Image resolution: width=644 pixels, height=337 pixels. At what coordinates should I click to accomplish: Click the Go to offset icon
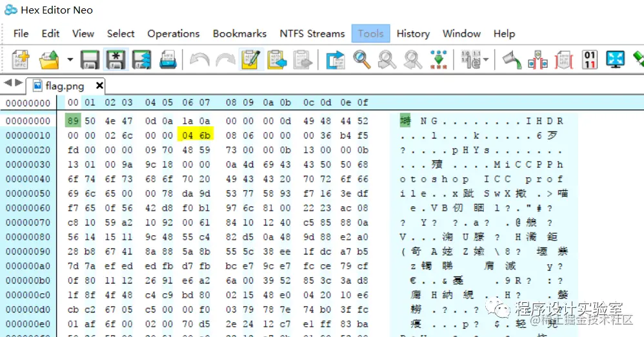coord(336,60)
